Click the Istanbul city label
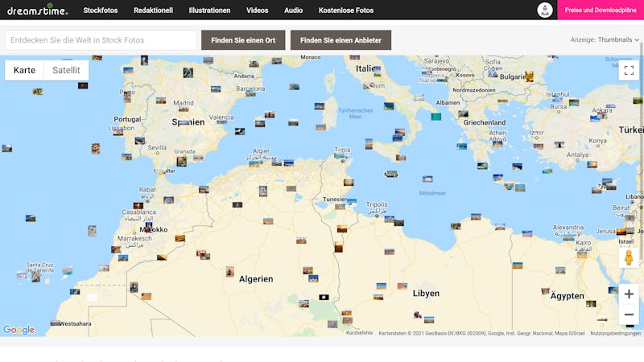This screenshot has height=362, width=644. click(557, 94)
